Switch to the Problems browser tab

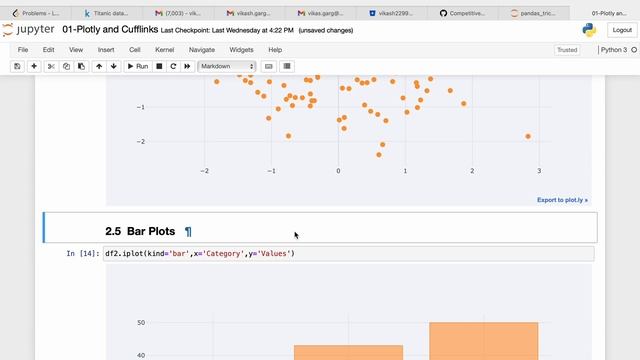[36, 13]
